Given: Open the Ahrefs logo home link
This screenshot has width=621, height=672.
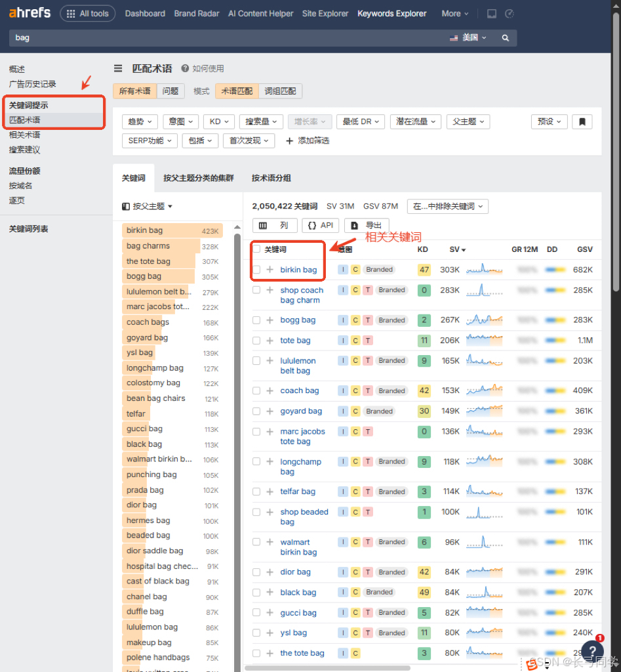Looking at the screenshot, I should (x=30, y=13).
